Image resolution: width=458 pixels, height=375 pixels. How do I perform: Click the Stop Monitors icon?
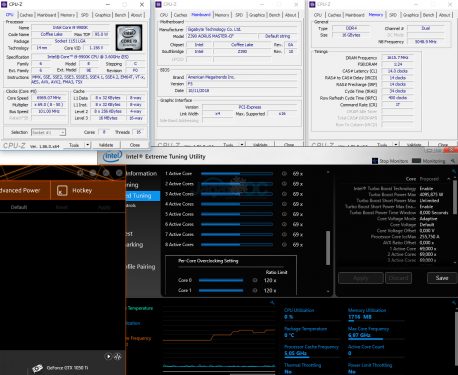tap(375, 161)
